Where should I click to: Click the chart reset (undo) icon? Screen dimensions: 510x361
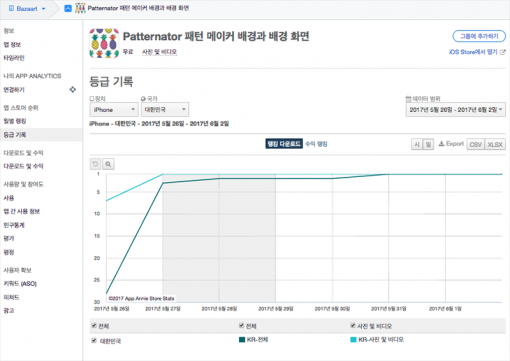95,164
